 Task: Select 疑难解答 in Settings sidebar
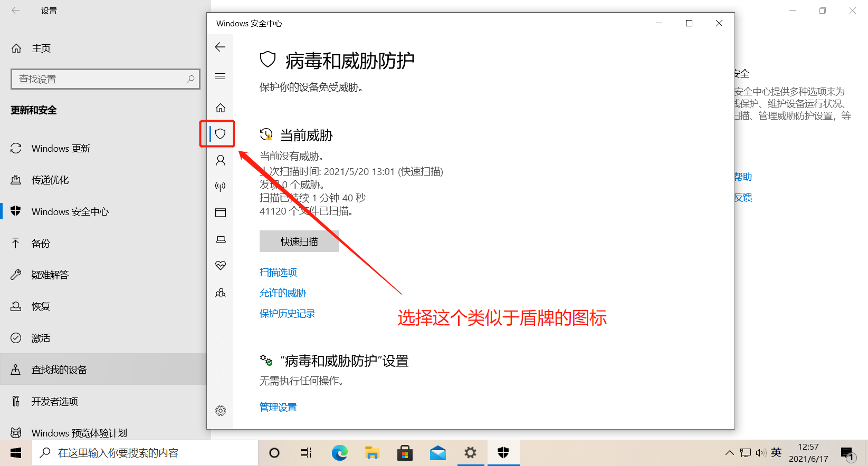pos(103,275)
